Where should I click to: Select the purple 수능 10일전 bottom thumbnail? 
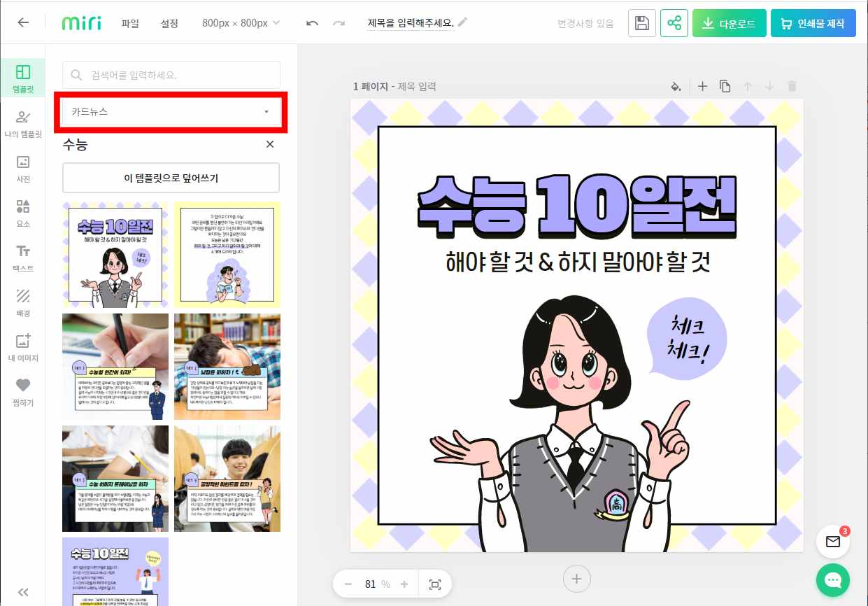click(x=115, y=571)
